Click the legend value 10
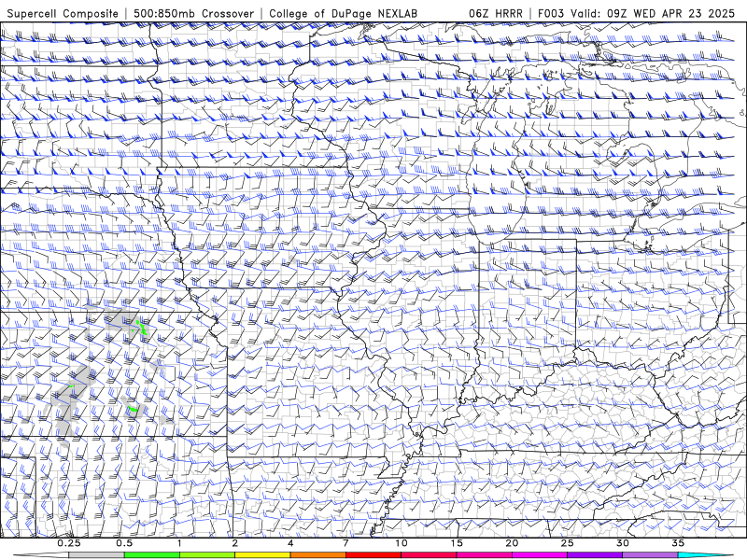Screen dimensions: 747x560 [402, 543]
